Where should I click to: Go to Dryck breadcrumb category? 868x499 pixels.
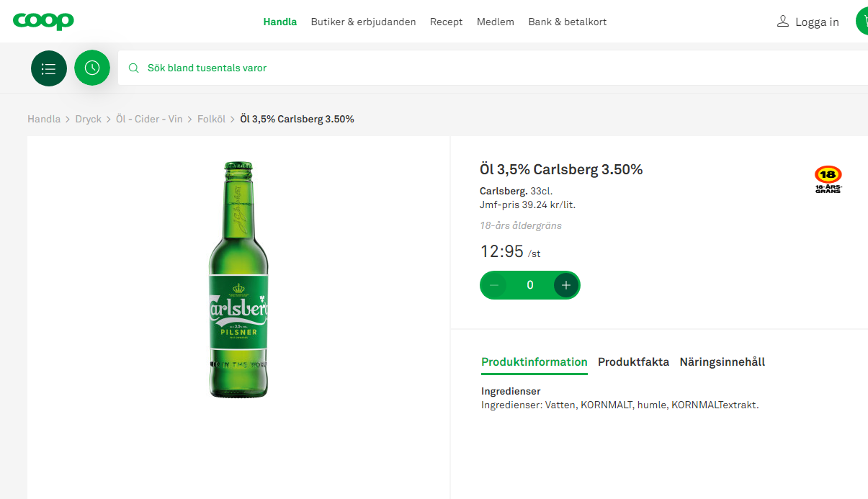pos(89,119)
